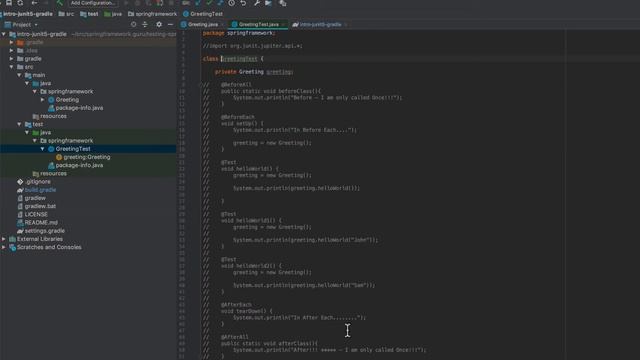Image resolution: width=640 pixels, height=360 pixels.
Task: Show VCS history clock icon
Action: tap(231, 3)
